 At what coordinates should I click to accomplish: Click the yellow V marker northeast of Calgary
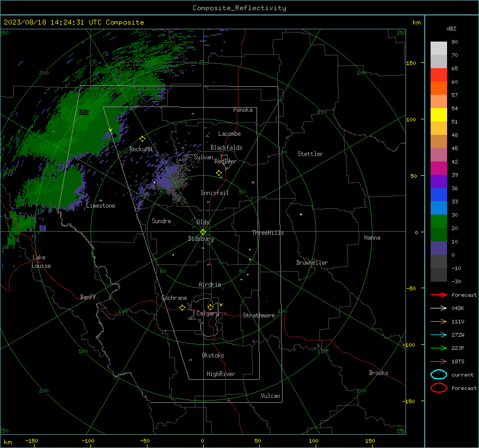point(221,305)
